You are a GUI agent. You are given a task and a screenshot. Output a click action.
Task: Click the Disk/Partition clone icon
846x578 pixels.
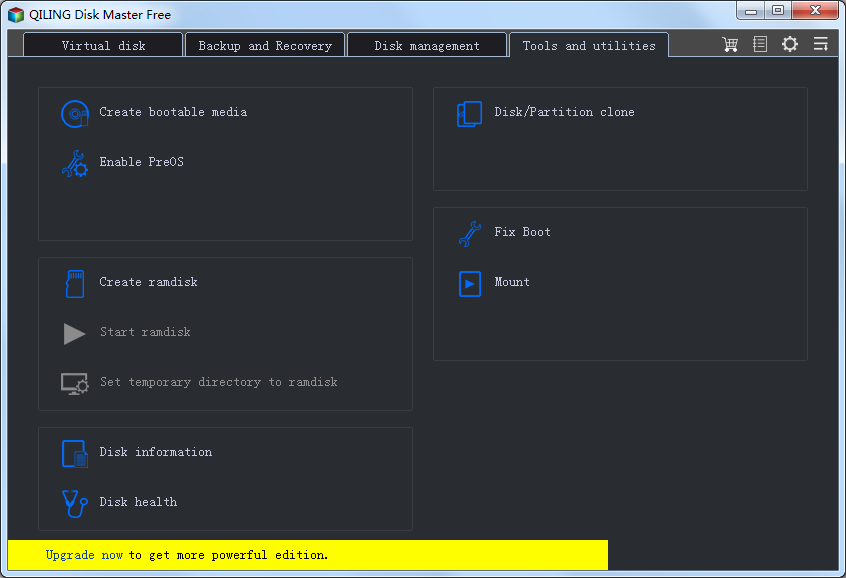(469, 114)
